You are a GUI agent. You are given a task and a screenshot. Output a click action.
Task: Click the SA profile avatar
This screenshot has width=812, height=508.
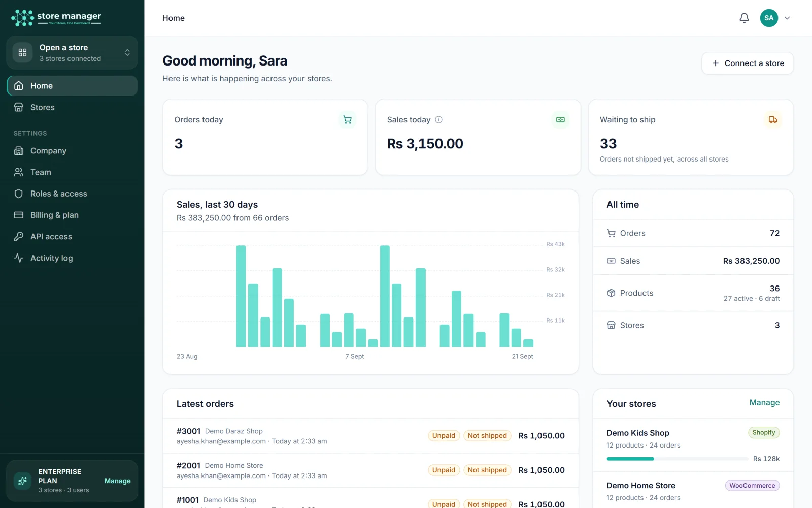coord(769,18)
